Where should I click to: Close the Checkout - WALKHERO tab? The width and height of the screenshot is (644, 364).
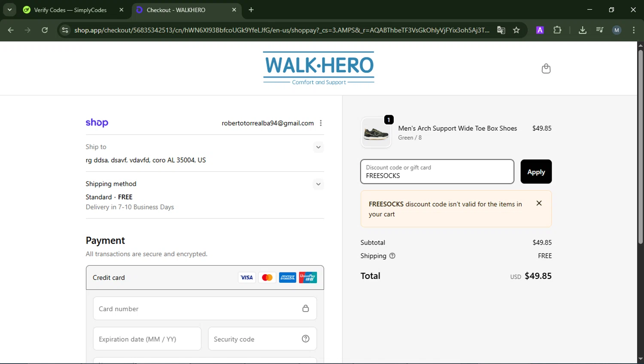click(x=234, y=10)
